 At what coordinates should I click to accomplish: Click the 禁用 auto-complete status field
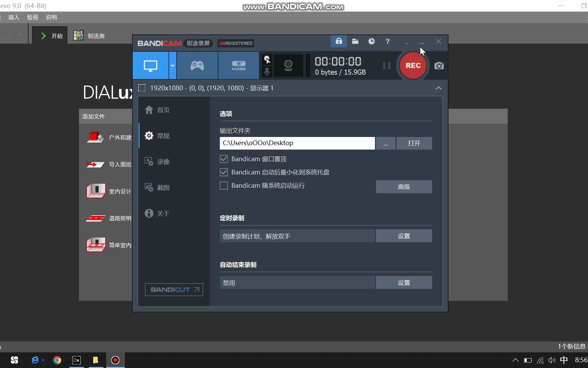tap(297, 282)
